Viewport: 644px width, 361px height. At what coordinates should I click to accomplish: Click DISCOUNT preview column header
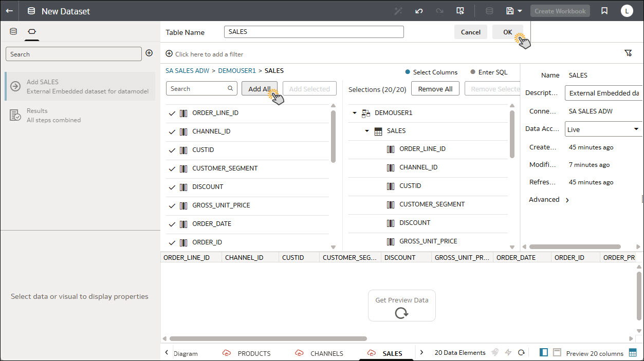[x=406, y=257]
